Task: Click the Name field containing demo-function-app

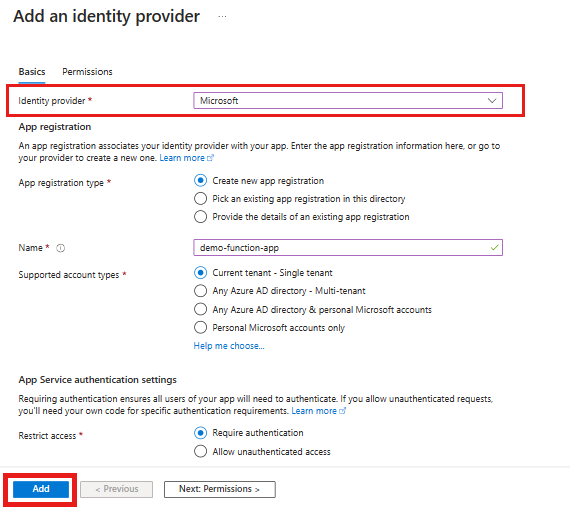Action: click(x=348, y=248)
